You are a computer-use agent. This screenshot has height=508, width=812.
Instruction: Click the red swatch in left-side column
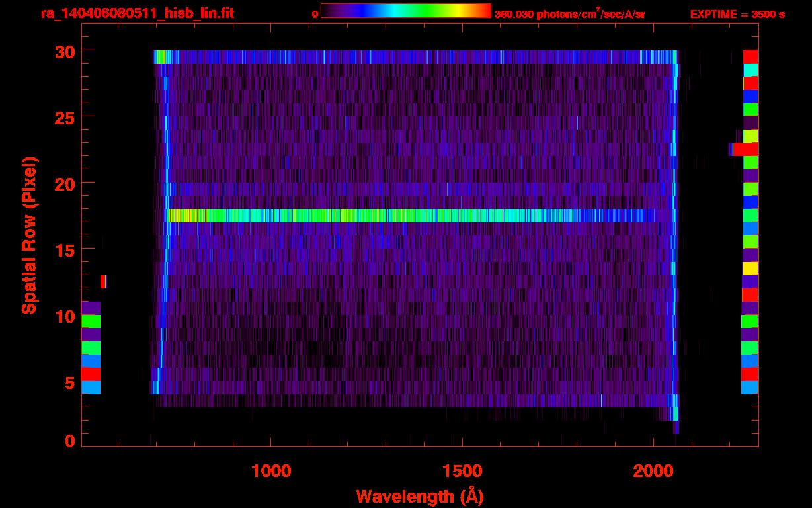(91, 374)
